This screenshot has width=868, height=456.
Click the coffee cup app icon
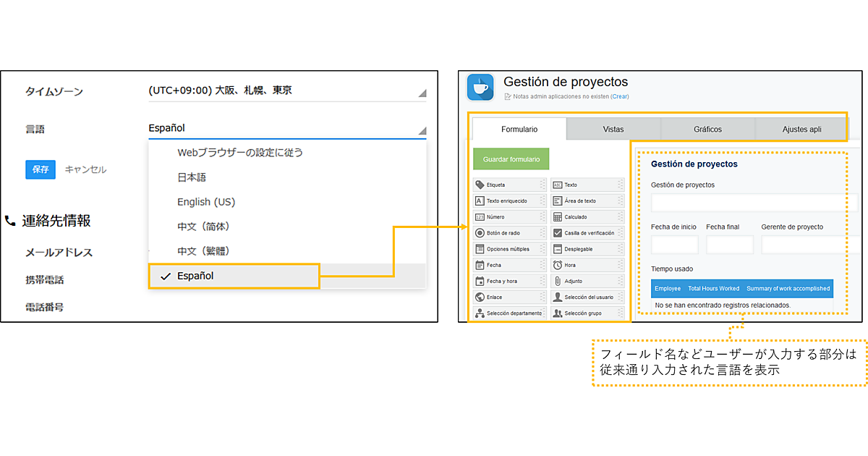[480, 88]
